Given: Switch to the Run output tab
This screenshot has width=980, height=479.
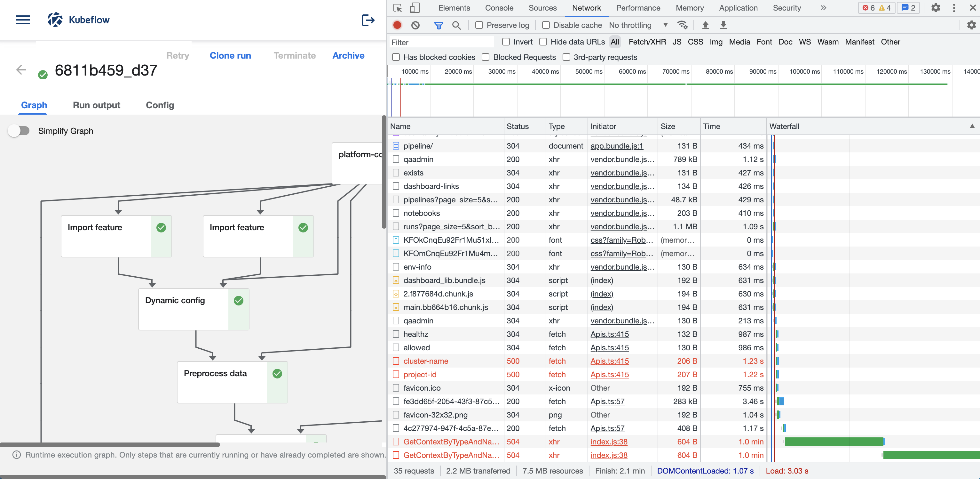Looking at the screenshot, I should click(96, 105).
